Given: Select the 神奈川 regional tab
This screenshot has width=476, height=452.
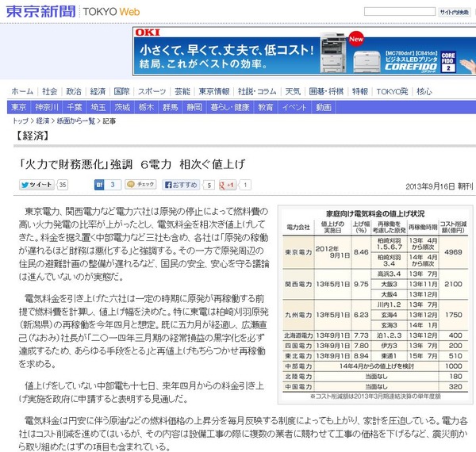Looking at the screenshot, I should coord(47,107).
